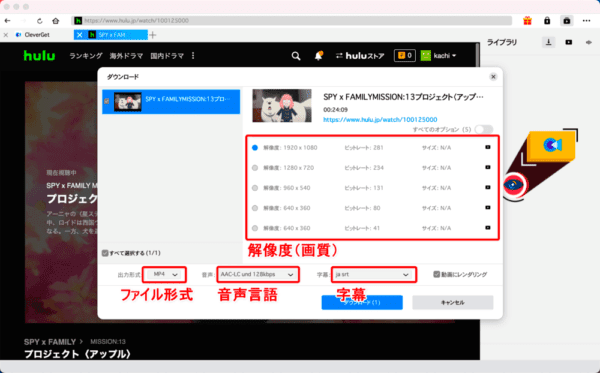This screenshot has height=373, width=600.
Task: Click the padlock icon in toolbar
Action: tap(547, 21)
